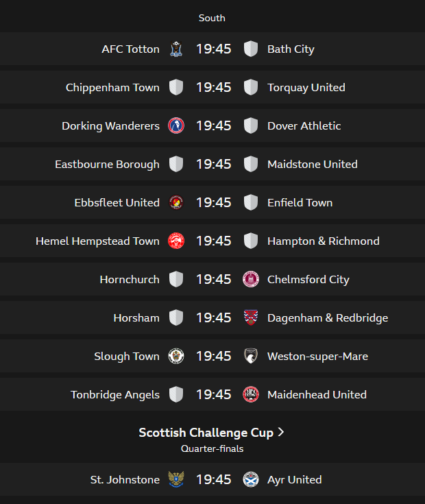Select the Eastbourne Borough v Maidstone United match
Image resolution: width=425 pixels, height=504 pixels.
coord(213,164)
